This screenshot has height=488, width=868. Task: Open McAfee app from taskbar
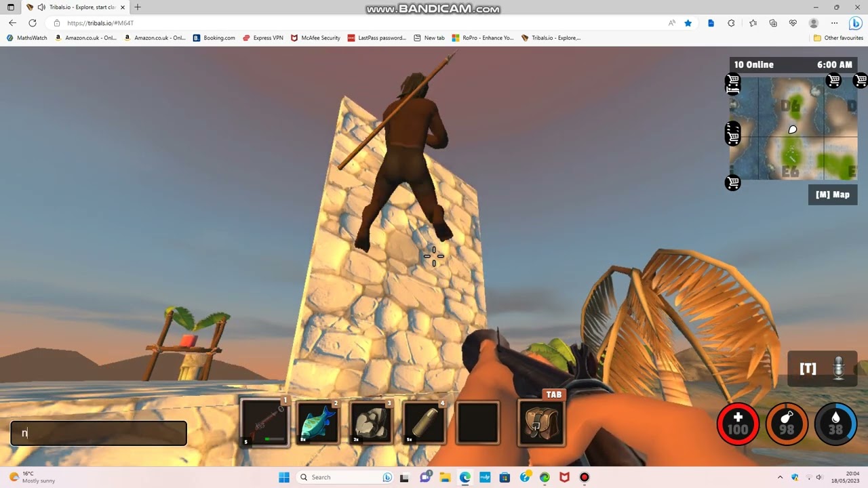(x=564, y=477)
